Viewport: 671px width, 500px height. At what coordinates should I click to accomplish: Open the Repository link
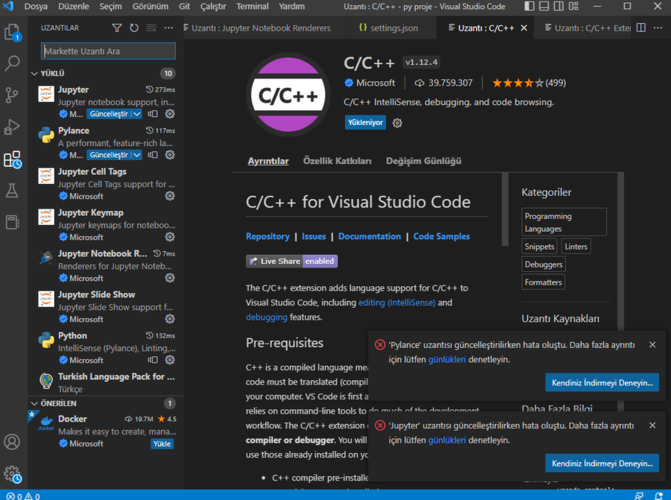tap(267, 236)
